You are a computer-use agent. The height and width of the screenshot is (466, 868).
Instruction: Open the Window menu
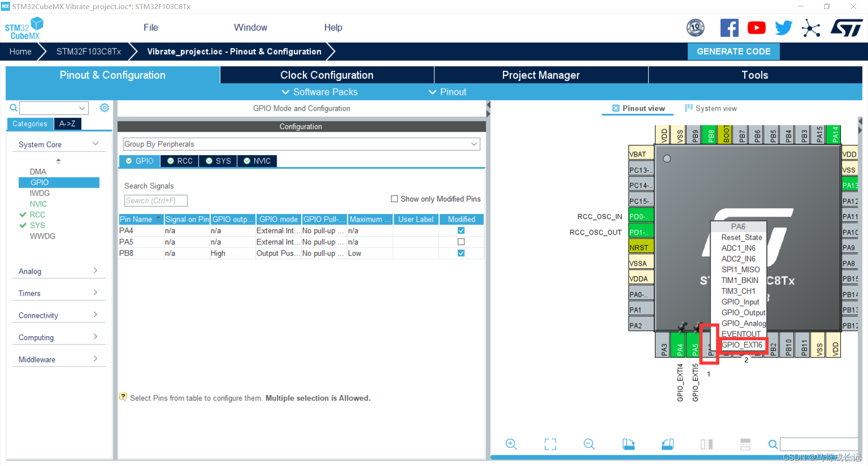250,28
